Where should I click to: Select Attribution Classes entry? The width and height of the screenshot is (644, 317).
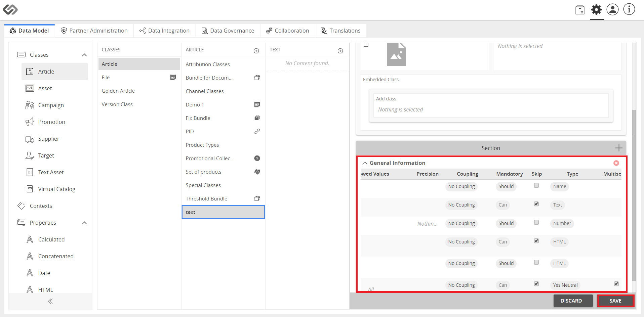click(223, 64)
